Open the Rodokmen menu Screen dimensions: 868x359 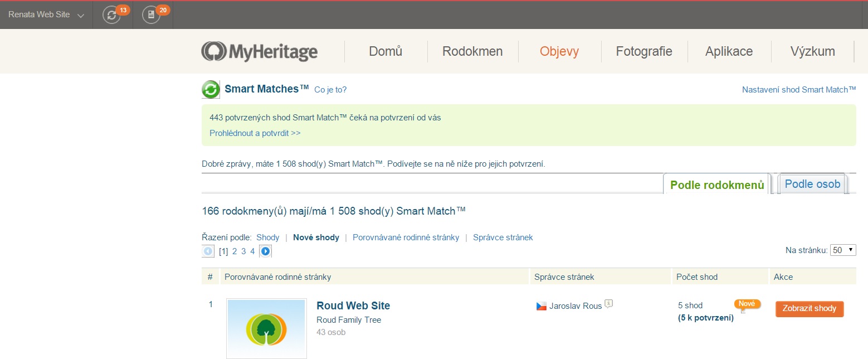click(472, 52)
